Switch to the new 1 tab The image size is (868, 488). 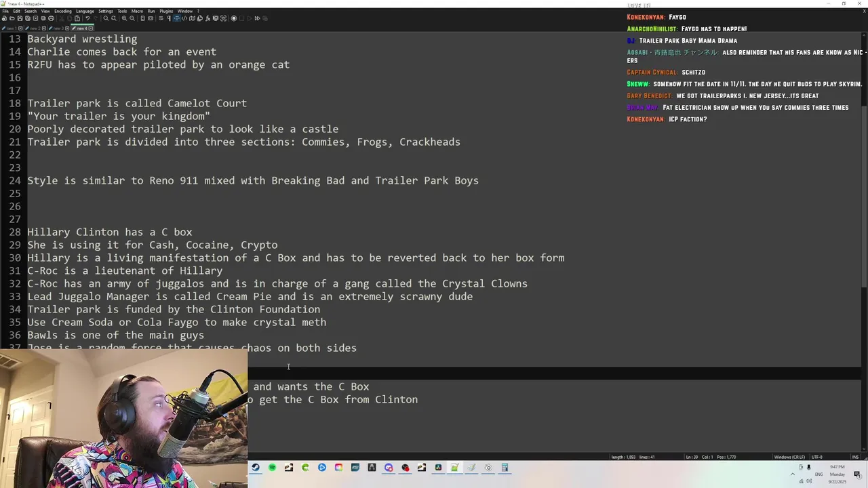click(x=12, y=28)
